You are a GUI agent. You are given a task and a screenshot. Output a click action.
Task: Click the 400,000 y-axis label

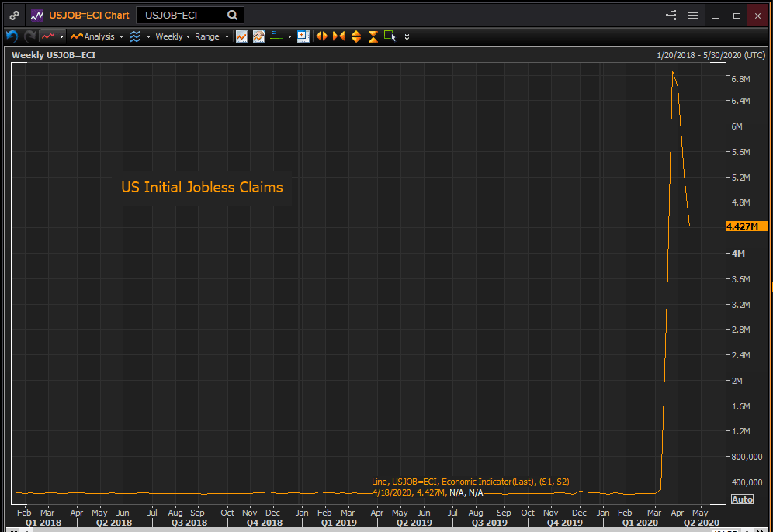click(747, 482)
